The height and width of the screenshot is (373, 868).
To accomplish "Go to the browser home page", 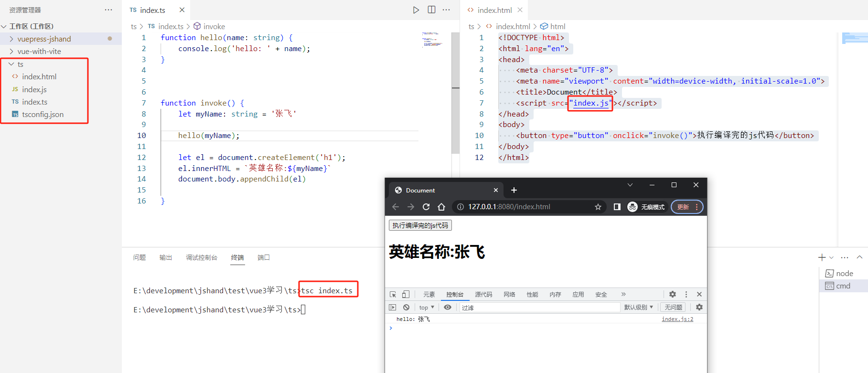I will [x=441, y=207].
